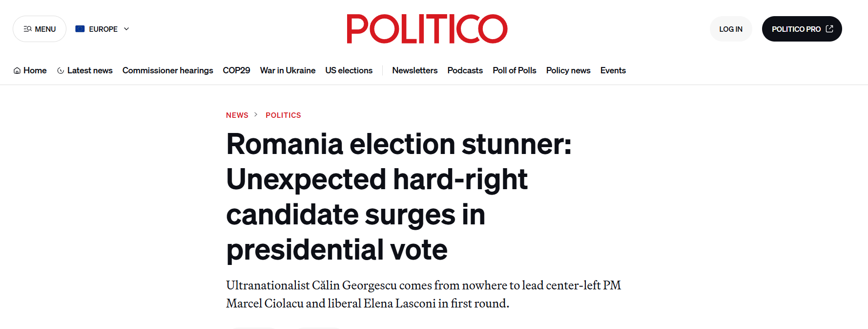Image resolution: width=868 pixels, height=329 pixels.
Task: Visit Policy news section
Action: click(x=568, y=70)
